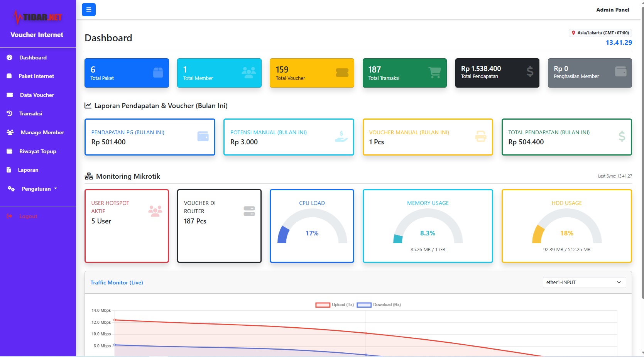
Task: Click the Logout arrow icon
Action: pos(10,216)
